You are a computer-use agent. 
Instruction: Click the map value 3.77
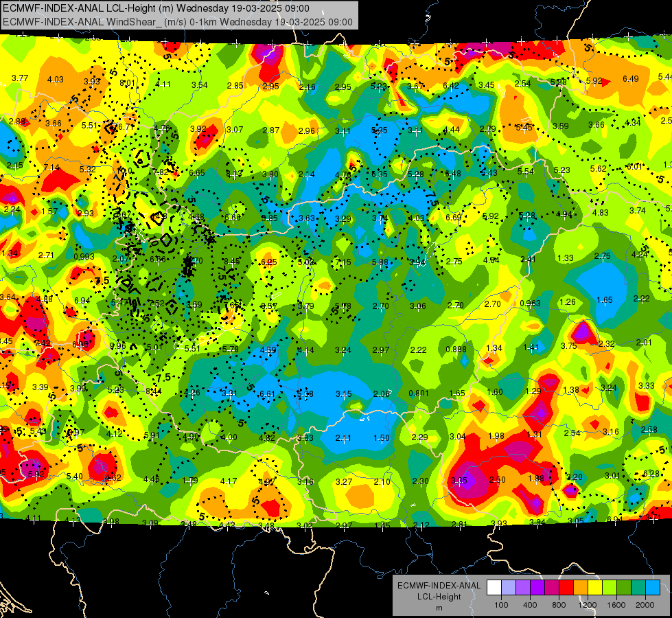point(20,78)
